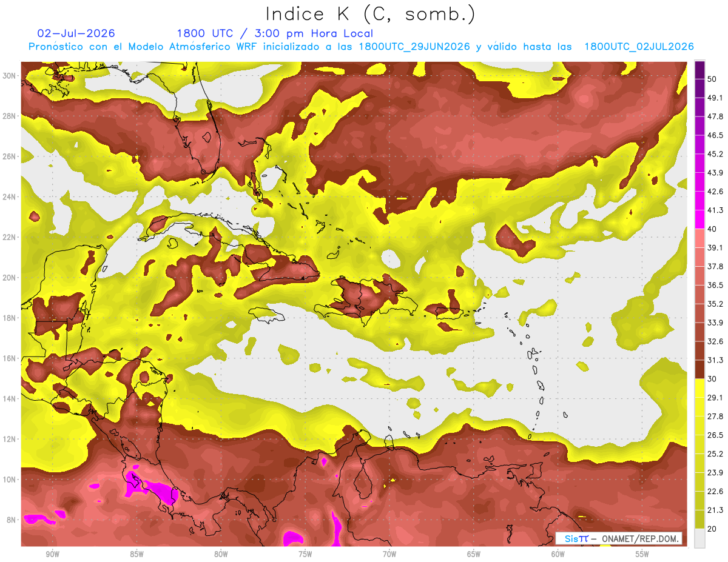728x562 pixels.
Task: Click longitude axis label '65W'
Action: tap(474, 554)
